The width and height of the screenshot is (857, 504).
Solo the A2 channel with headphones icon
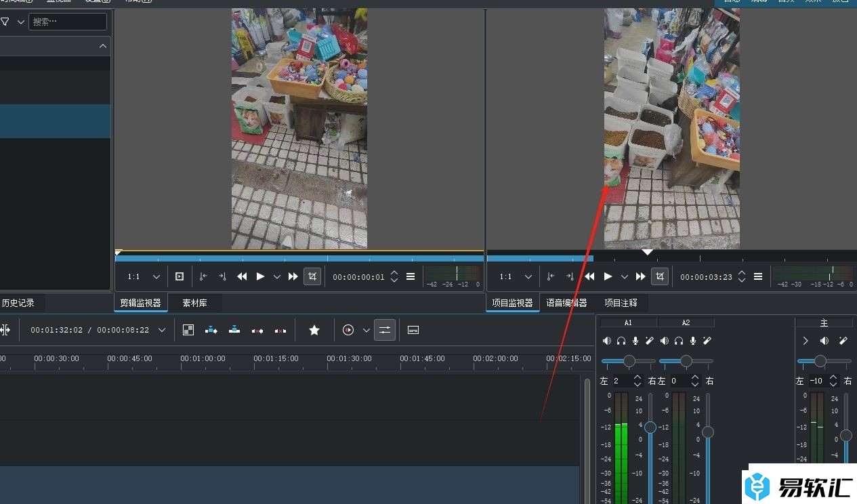coord(679,341)
